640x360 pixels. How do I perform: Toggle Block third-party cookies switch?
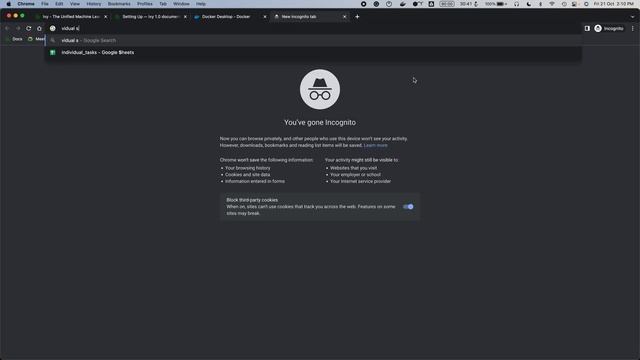point(408,207)
